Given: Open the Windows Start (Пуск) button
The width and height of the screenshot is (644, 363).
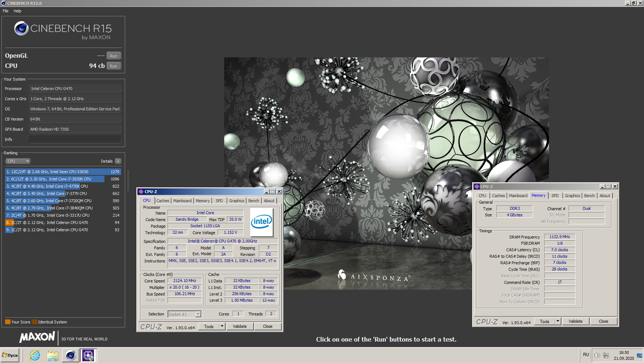Looking at the screenshot, I should [10, 355].
